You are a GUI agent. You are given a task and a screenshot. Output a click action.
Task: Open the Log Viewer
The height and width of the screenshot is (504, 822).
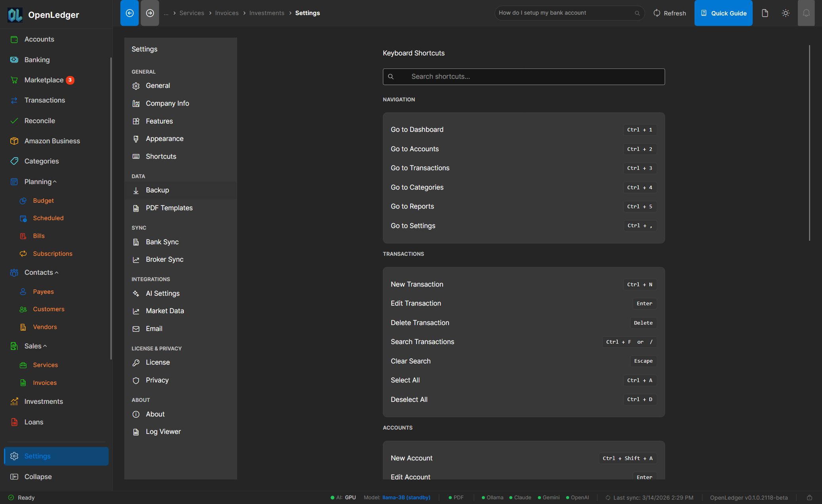[x=163, y=431]
